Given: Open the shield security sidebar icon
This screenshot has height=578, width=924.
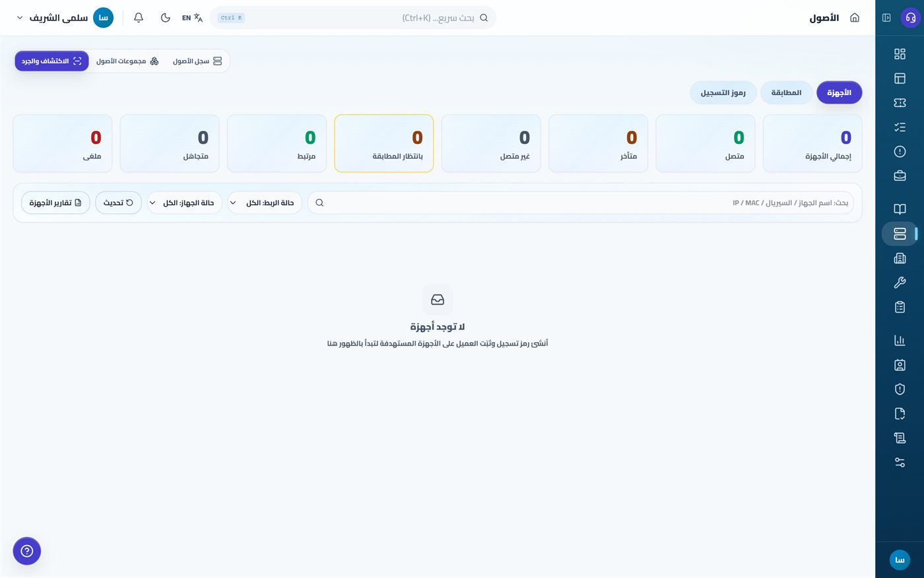Looking at the screenshot, I should tap(900, 389).
